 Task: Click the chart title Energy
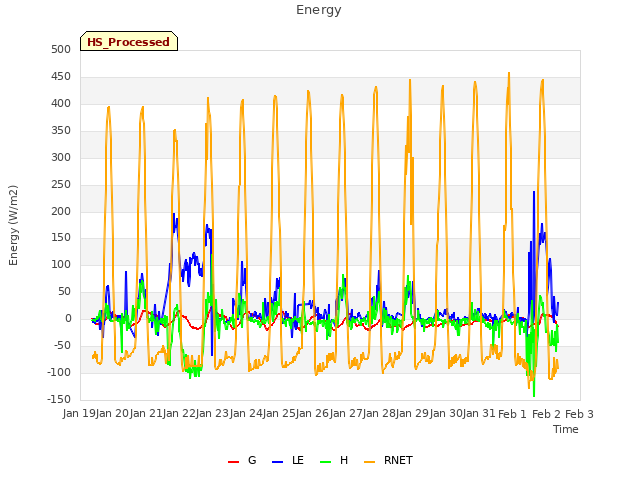tap(319, 10)
